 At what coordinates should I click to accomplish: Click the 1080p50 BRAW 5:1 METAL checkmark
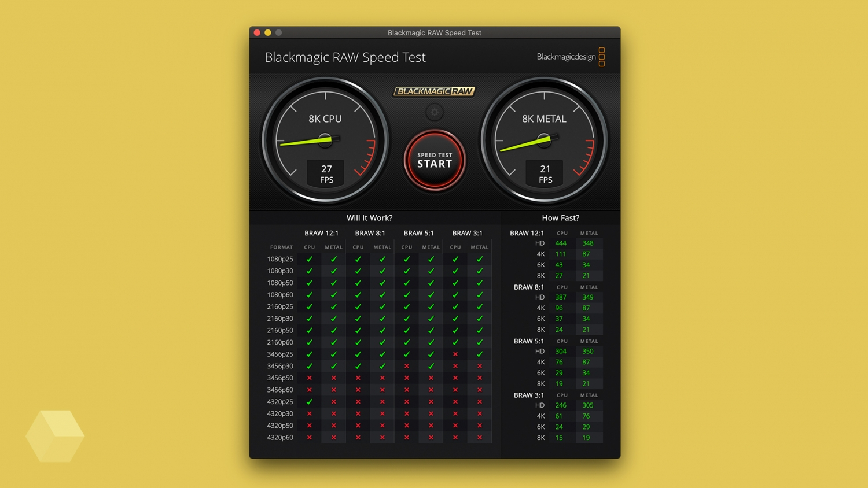tap(431, 283)
